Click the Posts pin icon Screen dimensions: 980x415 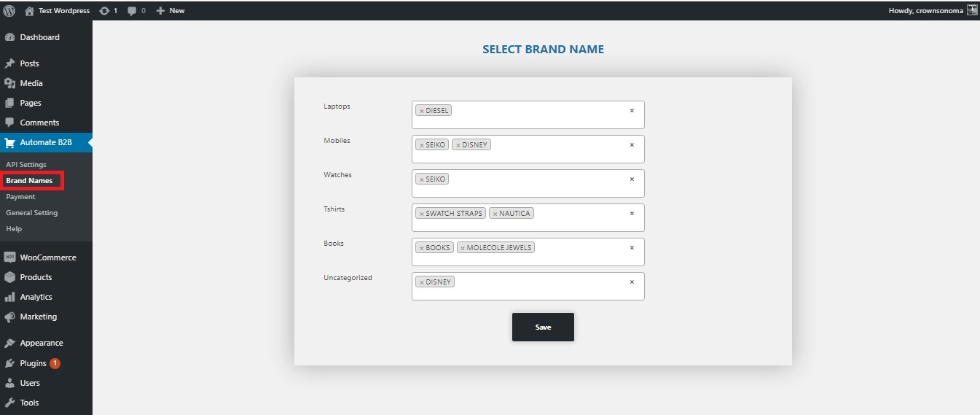click(x=9, y=63)
